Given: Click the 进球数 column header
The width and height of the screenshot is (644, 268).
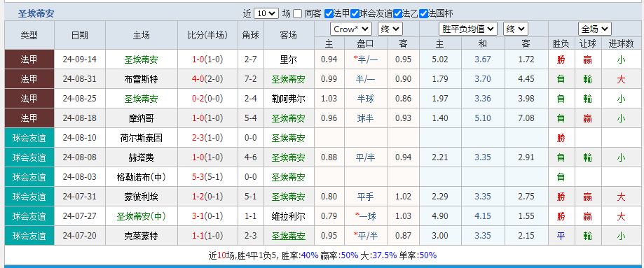Looking at the screenshot, I should point(622,43).
